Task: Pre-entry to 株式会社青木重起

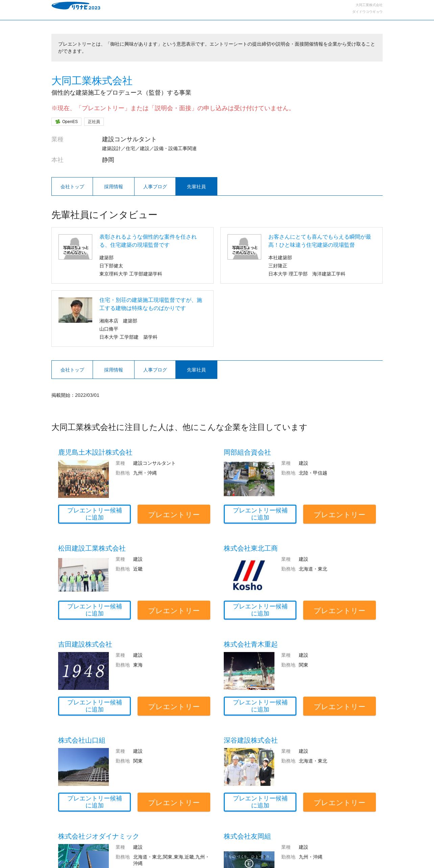Action: (x=339, y=706)
